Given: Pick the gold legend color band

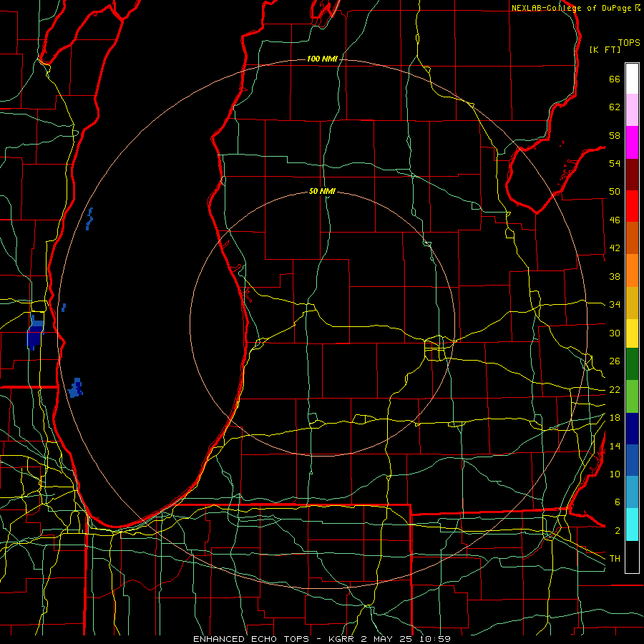Looking at the screenshot, I should (632, 303).
